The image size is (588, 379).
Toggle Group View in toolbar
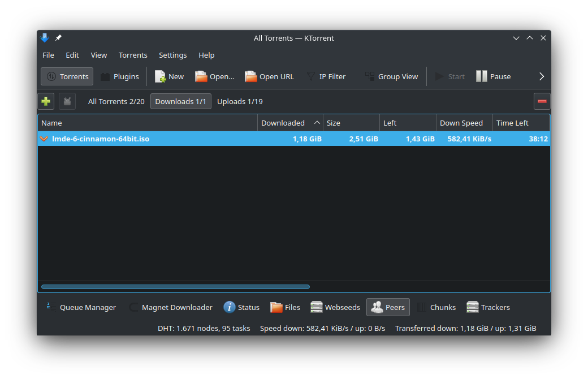pos(391,76)
